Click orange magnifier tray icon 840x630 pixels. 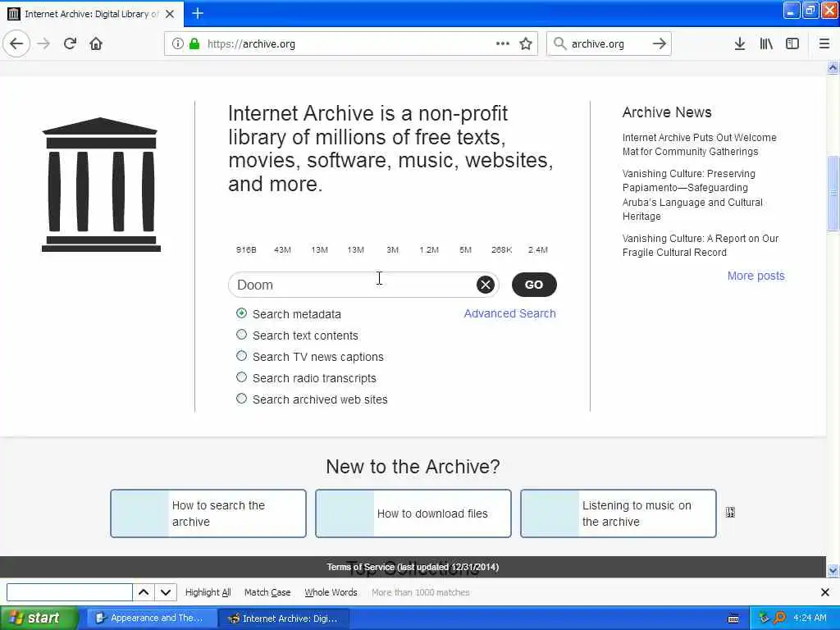(x=780, y=619)
